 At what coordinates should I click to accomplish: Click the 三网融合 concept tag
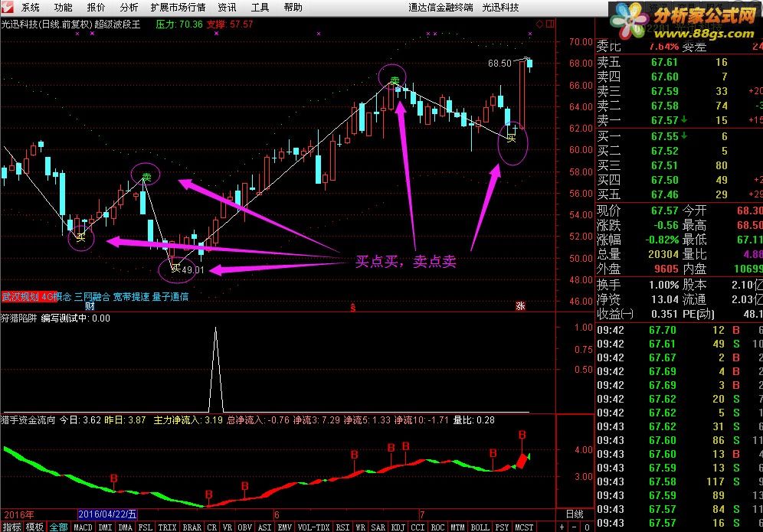[x=91, y=297]
